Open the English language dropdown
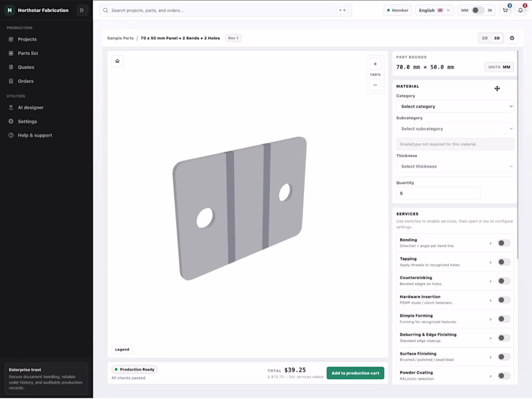 click(434, 11)
